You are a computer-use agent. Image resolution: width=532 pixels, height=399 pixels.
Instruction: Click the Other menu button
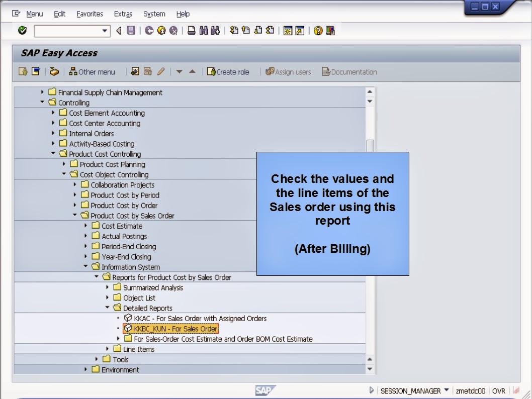[92, 71]
